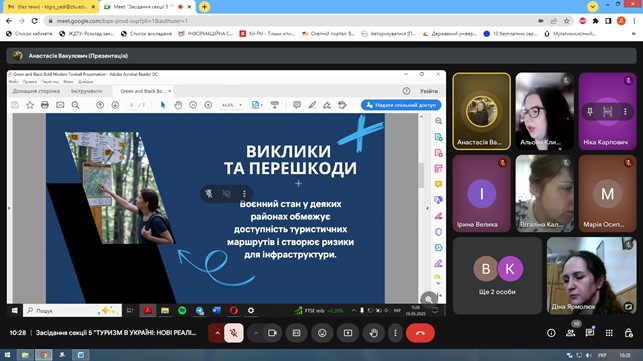Click the red Leave call button

[x=420, y=333]
